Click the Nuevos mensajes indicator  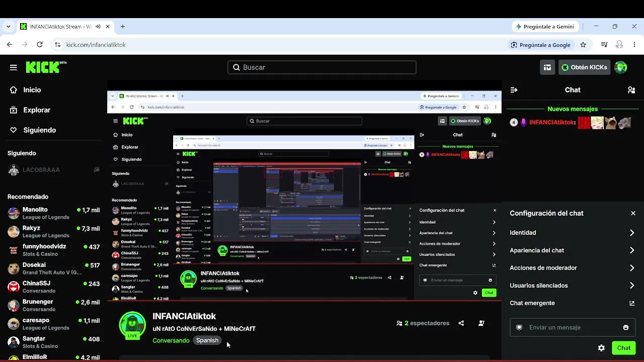tap(573, 109)
